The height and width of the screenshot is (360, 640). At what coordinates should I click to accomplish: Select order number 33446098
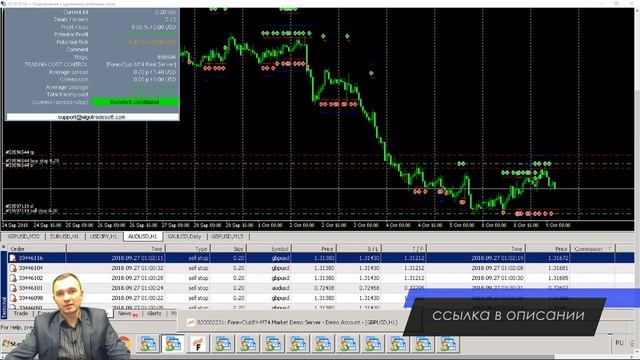pos(31,298)
